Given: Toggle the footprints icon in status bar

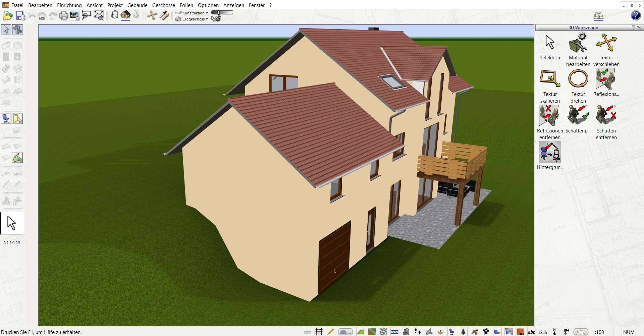Looking at the screenshot, I should pos(418,332).
